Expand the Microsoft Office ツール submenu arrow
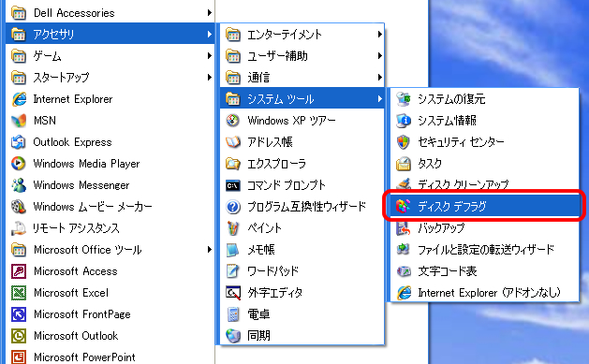The image size is (589, 364). click(x=209, y=250)
